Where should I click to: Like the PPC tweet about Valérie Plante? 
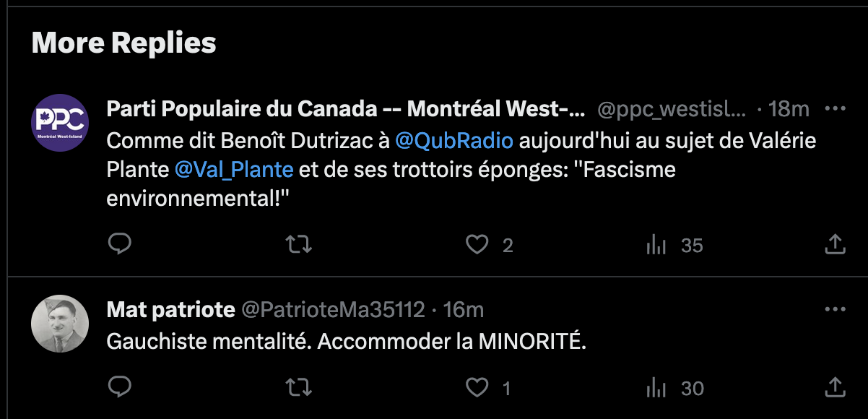[477, 245]
